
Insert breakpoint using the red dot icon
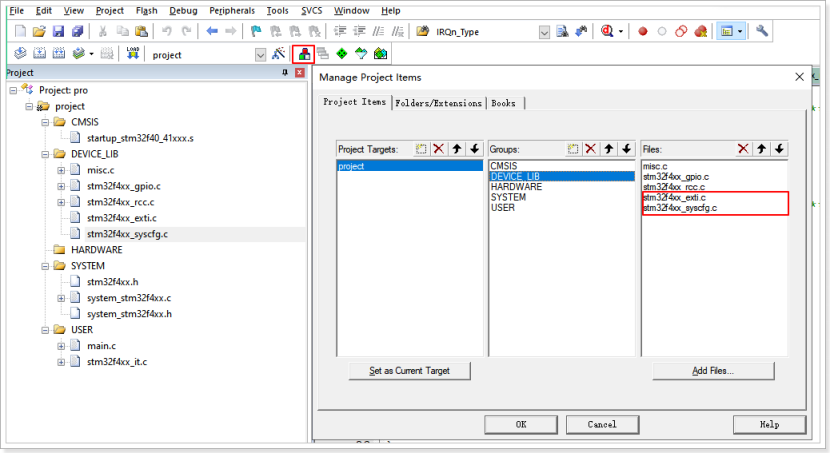(643, 31)
